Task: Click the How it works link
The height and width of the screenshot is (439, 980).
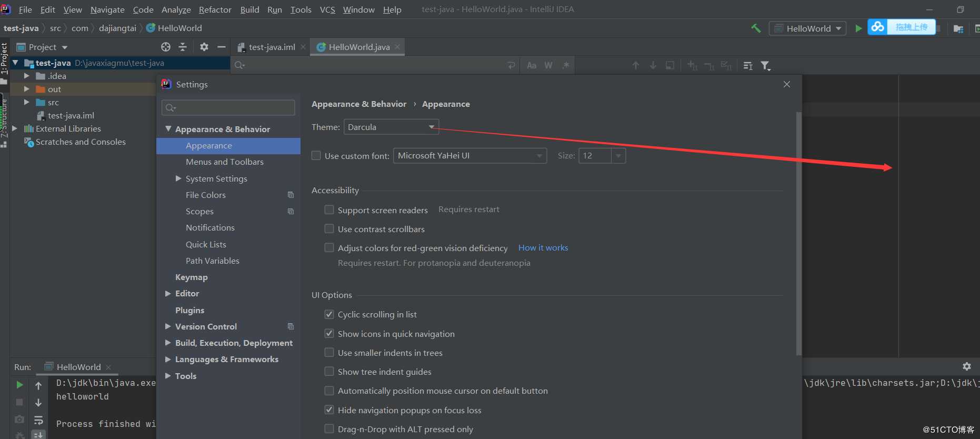Action: coord(543,247)
